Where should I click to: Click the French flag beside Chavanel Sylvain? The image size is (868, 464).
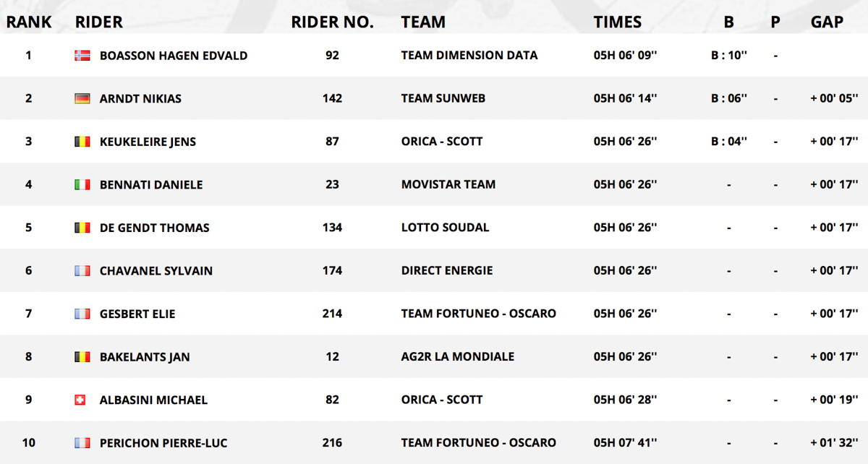[x=82, y=271]
